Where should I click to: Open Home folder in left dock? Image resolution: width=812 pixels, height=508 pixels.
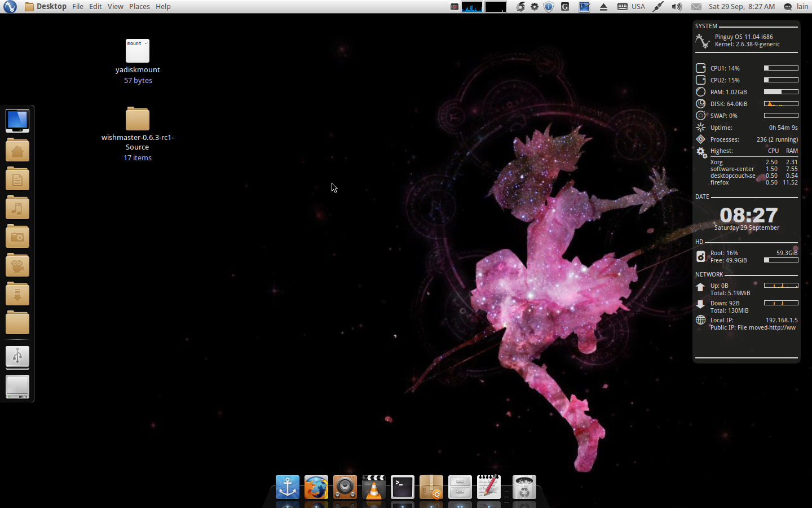[17, 151]
